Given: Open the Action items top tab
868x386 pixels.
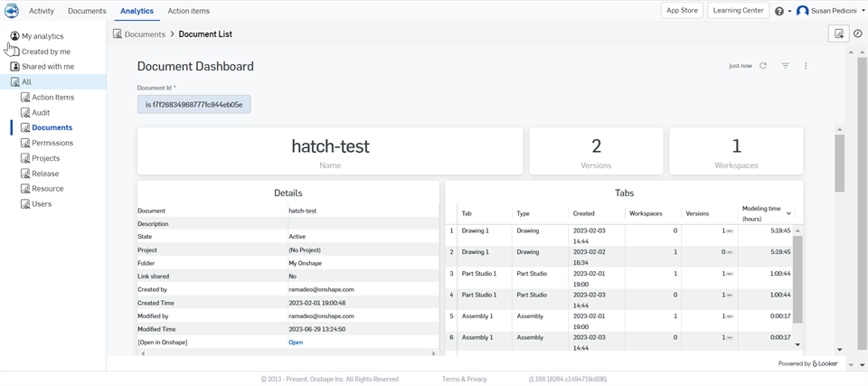Looking at the screenshot, I should 188,11.
